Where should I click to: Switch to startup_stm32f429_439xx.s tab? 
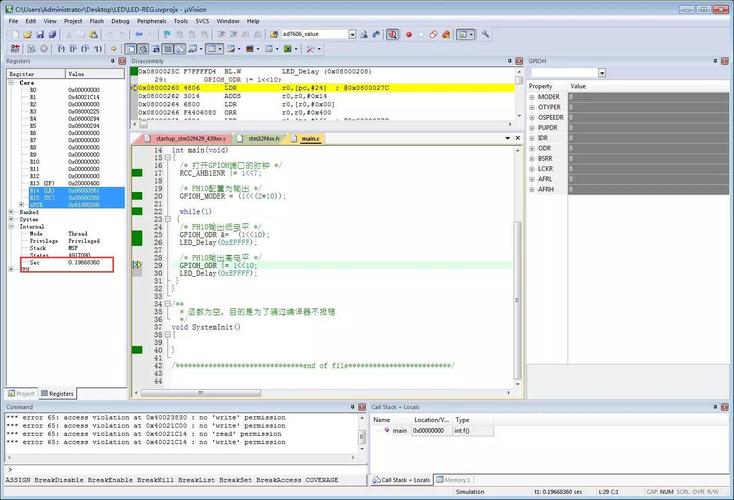tap(185, 139)
